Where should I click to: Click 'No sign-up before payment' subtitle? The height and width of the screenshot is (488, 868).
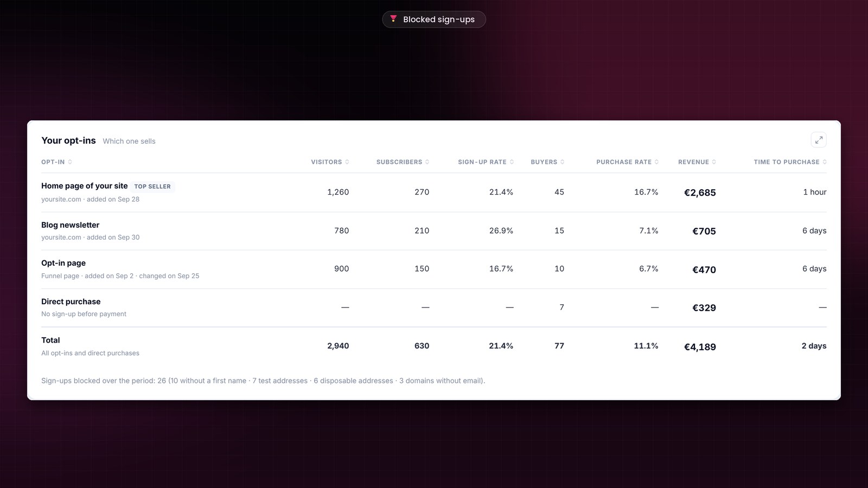point(84,314)
